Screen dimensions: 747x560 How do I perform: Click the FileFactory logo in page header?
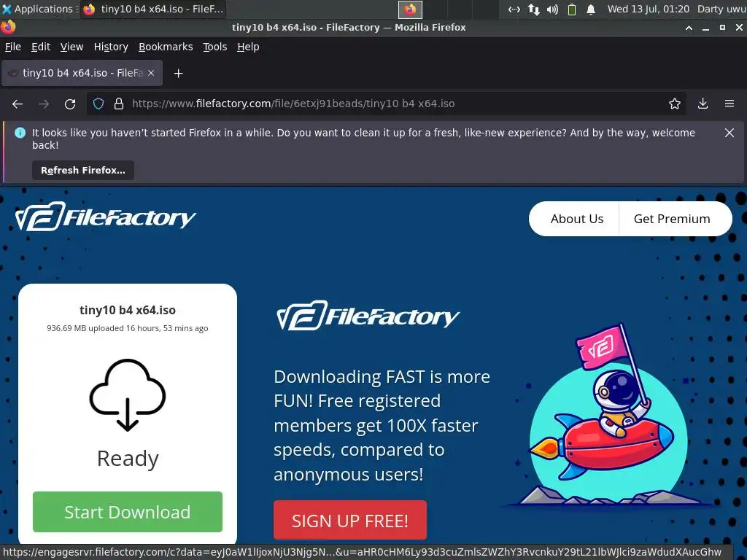[x=105, y=217]
